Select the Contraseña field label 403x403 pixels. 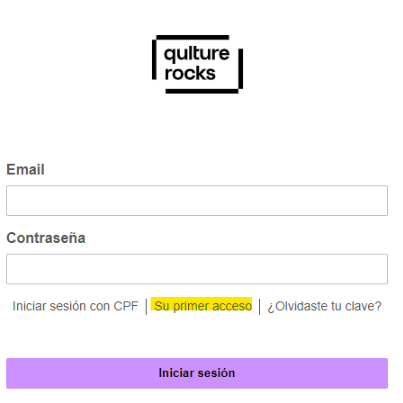pyautogui.click(x=46, y=238)
